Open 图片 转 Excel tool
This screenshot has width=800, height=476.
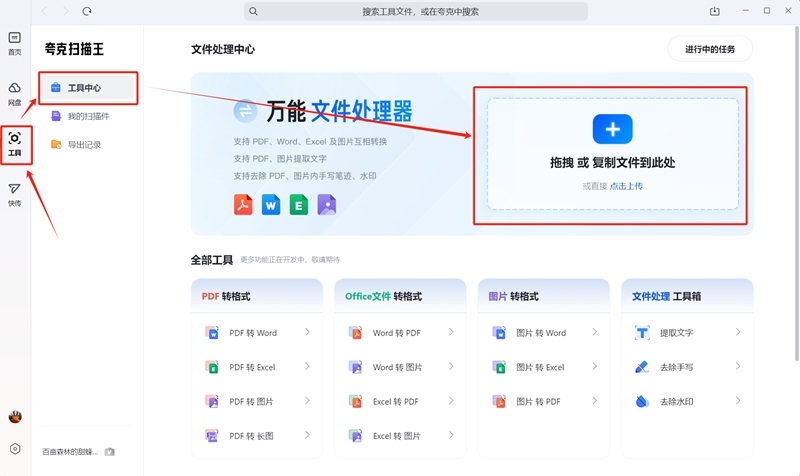coord(544,367)
